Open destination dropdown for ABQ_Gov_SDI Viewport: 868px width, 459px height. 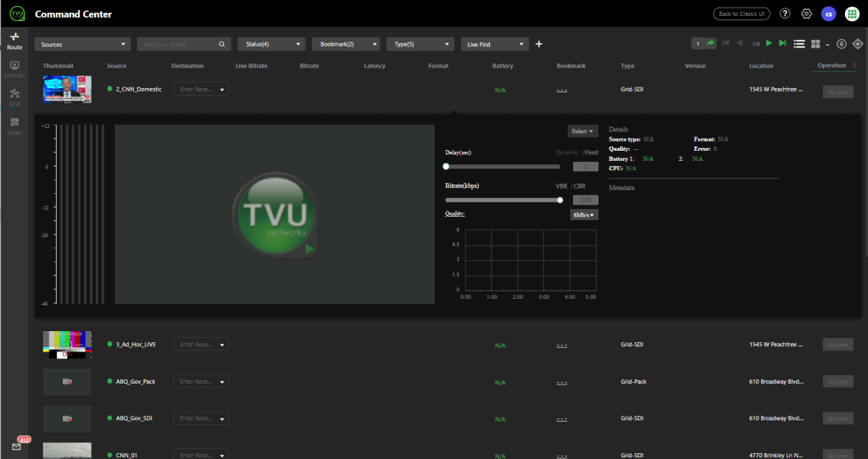[x=201, y=418]
